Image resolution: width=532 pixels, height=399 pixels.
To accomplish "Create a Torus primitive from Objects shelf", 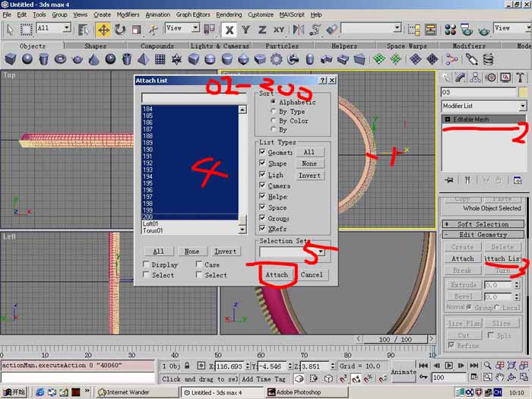I will (60, 59).
